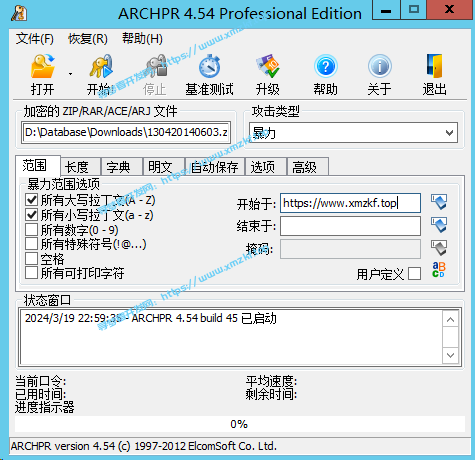This screenshot has height=460, width=475.
Task: Click the status bar ElcomSoft copyright text
Action: tap(144, 446)
